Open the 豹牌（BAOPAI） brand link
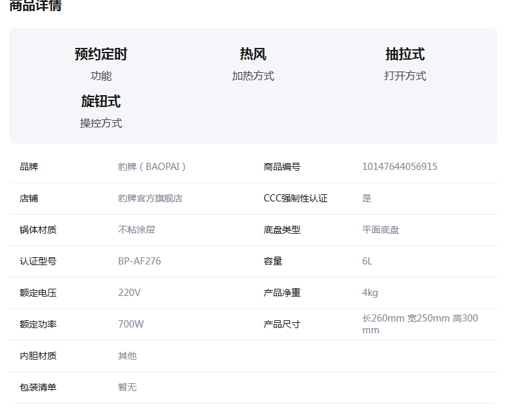 pyautogui.click(x=152, y=167)
